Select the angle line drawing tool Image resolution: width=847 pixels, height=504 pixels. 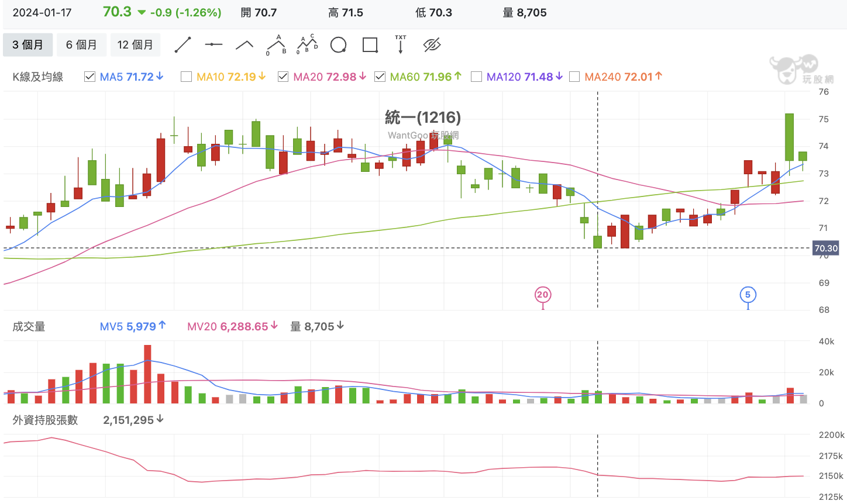coord(245,44)
